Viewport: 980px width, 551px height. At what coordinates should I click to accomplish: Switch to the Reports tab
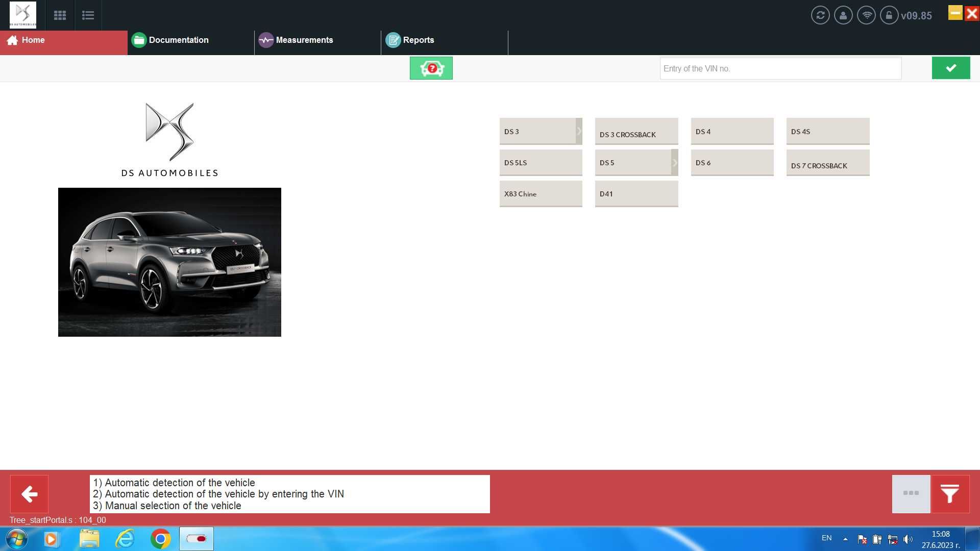point(445,42)
